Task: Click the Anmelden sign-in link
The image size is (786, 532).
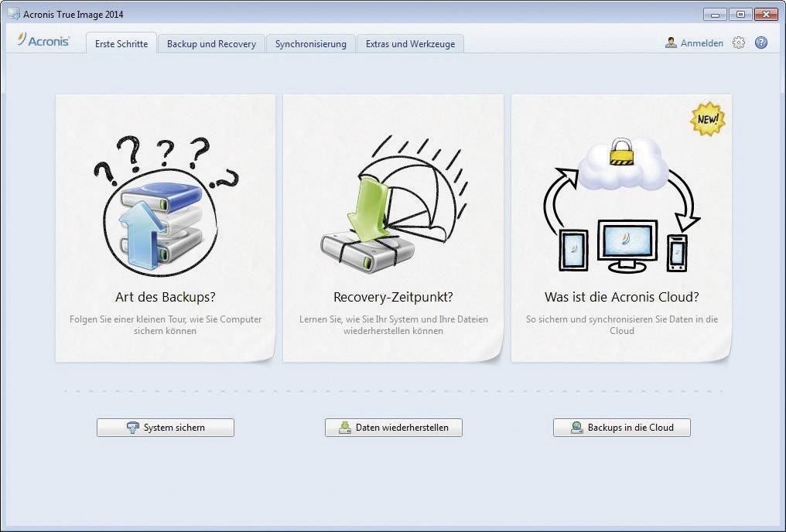Action: (x=701, y=43)
